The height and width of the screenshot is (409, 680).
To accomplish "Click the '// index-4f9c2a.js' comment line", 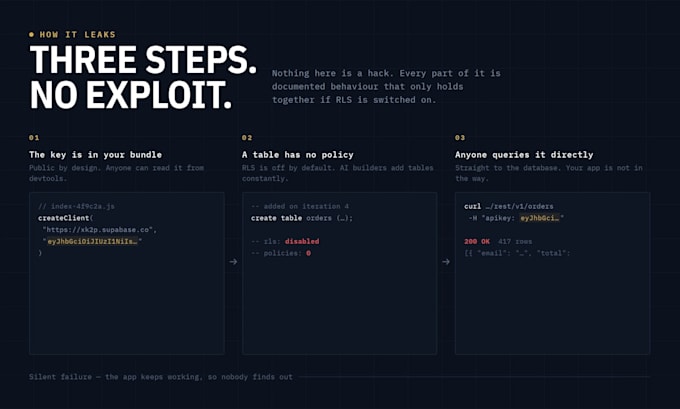I will (76, 206).
